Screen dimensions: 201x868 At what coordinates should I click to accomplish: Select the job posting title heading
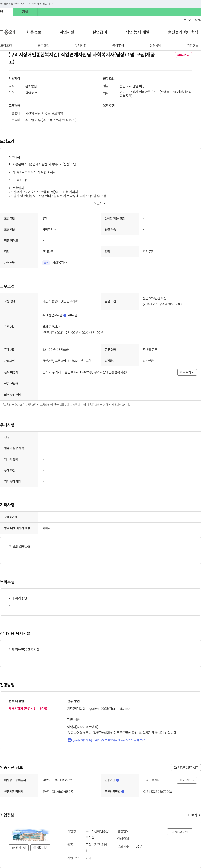(82, 58)
